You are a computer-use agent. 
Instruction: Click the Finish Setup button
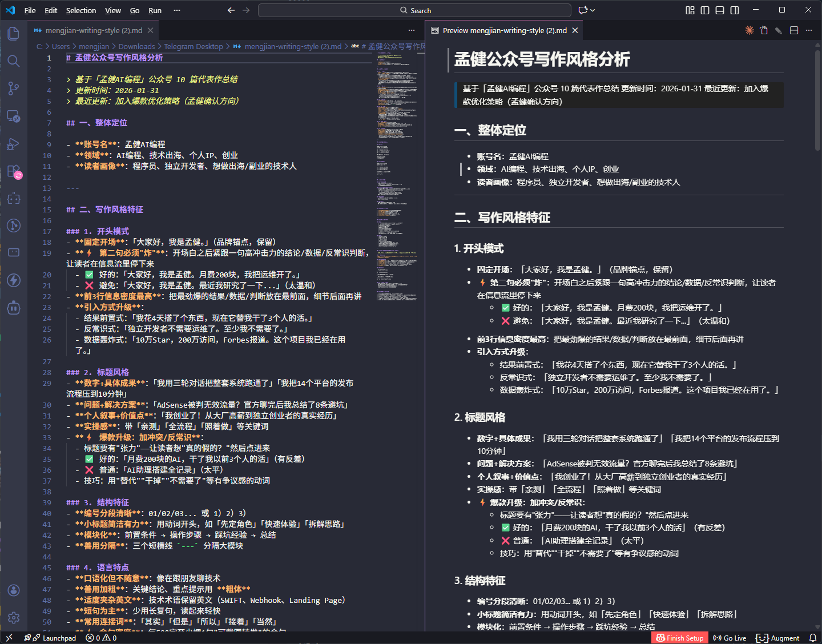(679, 638)
